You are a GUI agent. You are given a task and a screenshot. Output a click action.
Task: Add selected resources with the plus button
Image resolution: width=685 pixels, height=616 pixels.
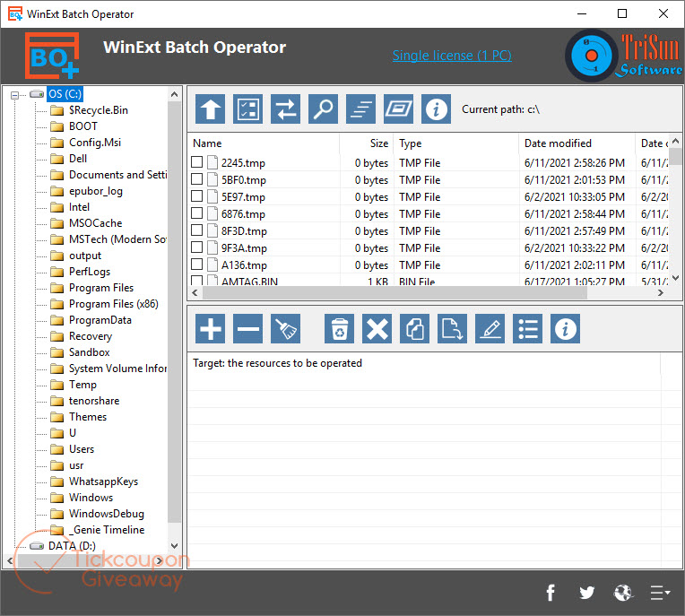210,328
